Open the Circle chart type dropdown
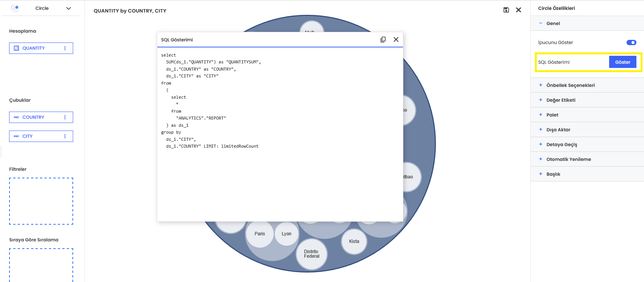Image resolution: width=644 pixels, height=282 pixels. point(68,8)
